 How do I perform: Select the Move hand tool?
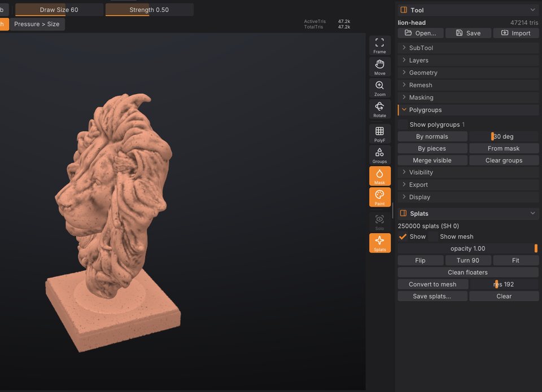[379, 67]
